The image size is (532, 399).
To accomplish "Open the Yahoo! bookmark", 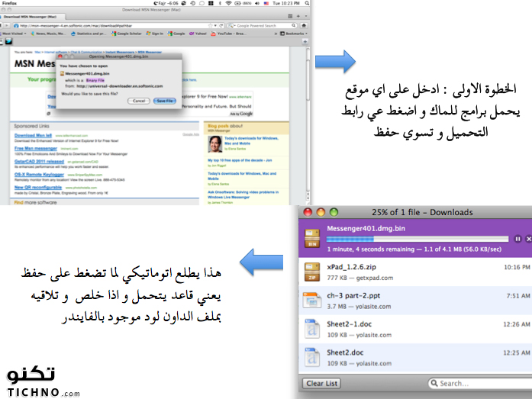I will pyautogui.click(x=198, y=34).
